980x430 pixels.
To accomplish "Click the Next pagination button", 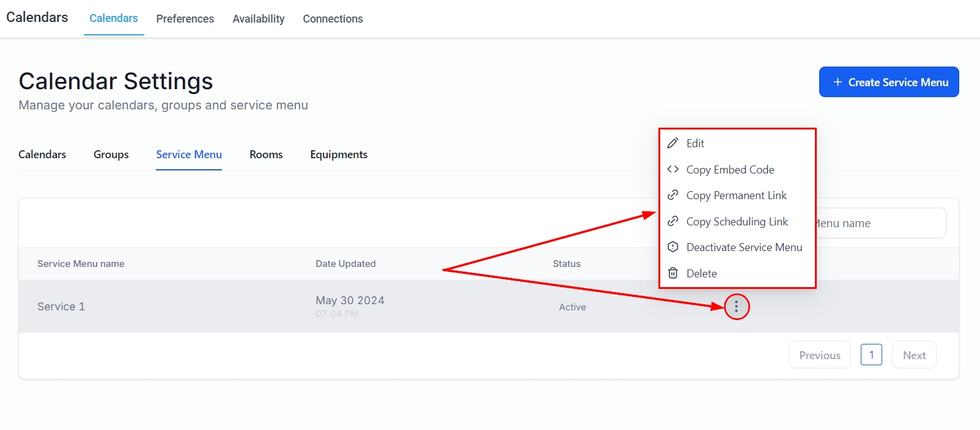I will click(914, 355).
